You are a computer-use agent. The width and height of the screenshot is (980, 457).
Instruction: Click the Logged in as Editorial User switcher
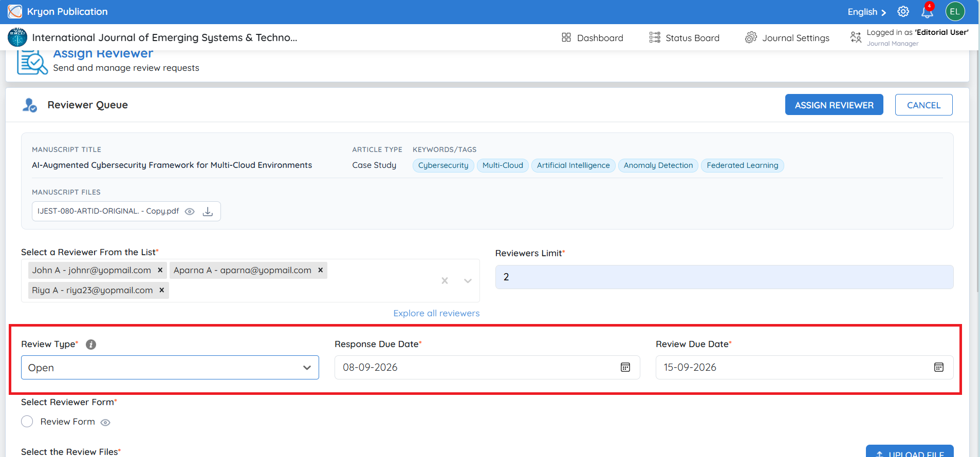click(909, 37)
